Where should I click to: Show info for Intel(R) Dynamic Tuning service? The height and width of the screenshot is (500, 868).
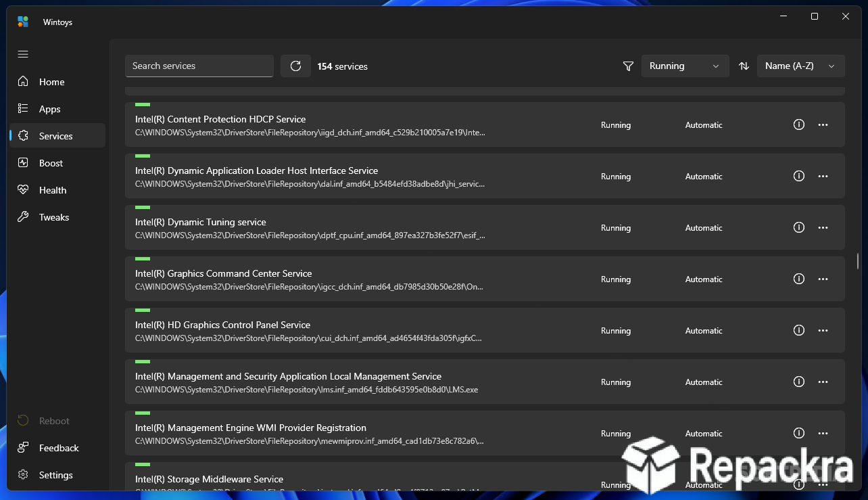pos(798,227)
